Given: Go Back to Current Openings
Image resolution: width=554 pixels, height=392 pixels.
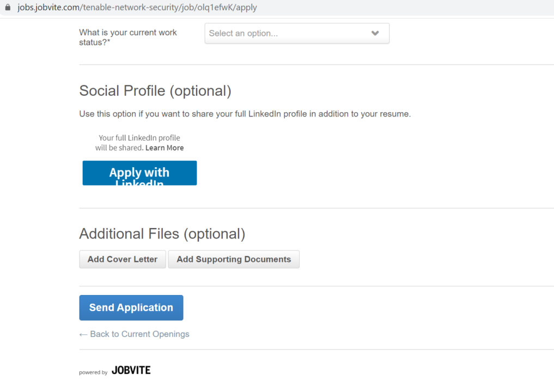Looking at the screenshot, I should 134,334.
